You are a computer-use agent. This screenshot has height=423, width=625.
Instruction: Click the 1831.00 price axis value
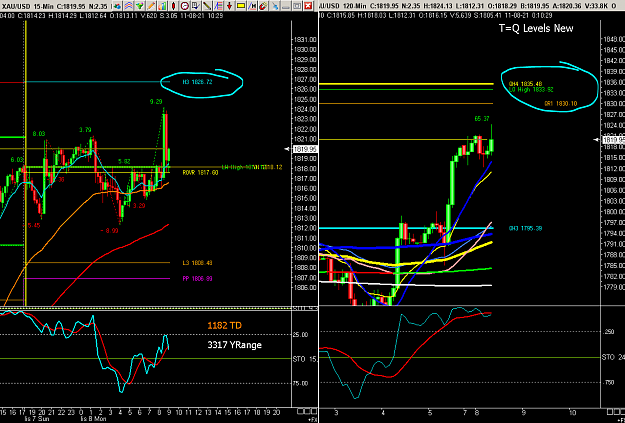305,40
